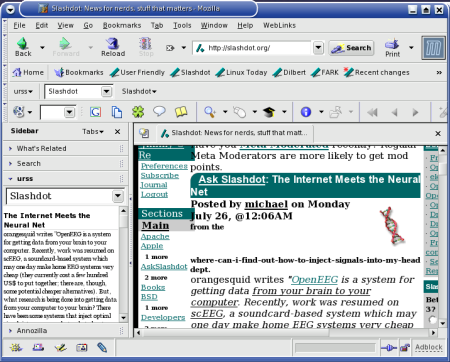Select the poll radio button at right edge
Viewport: 450px width, 362px height.
click(433, 320)
